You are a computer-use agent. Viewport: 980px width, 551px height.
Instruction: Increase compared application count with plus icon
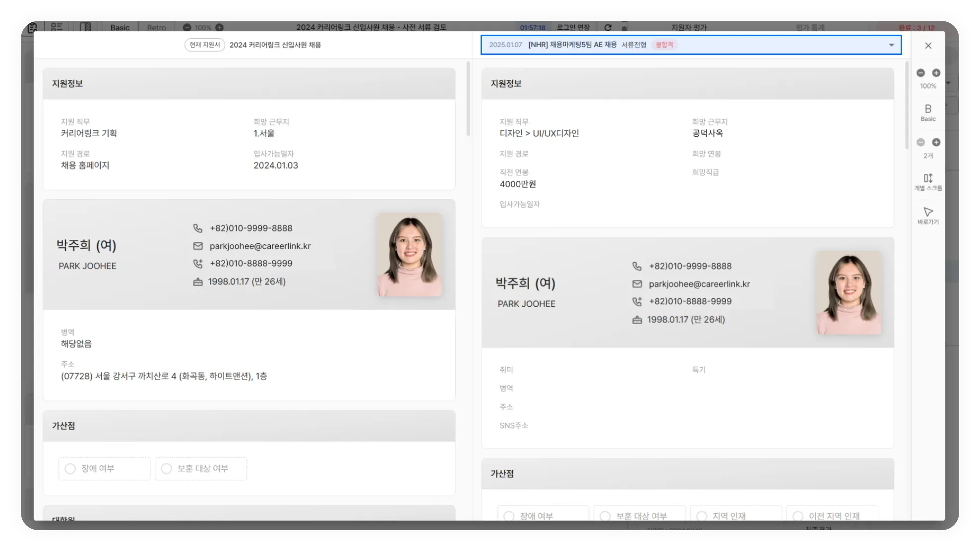point(936,142)
